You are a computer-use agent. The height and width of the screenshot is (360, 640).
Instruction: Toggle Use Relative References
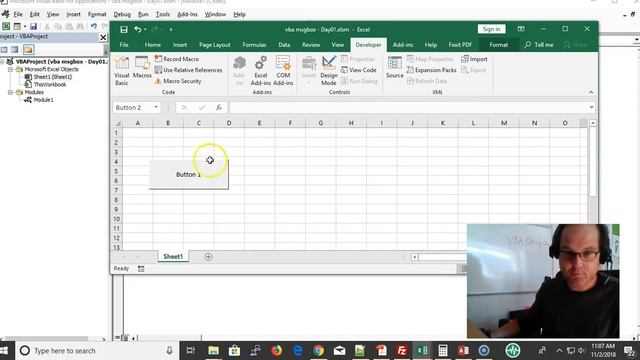188,70
